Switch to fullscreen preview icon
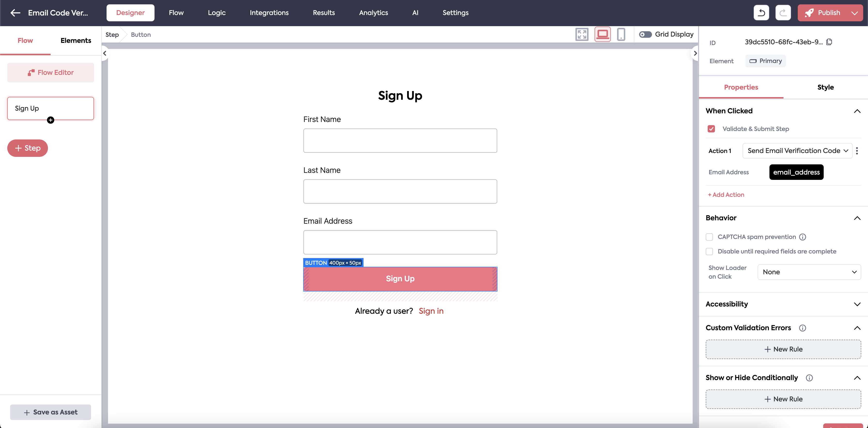 coord(581,34)
